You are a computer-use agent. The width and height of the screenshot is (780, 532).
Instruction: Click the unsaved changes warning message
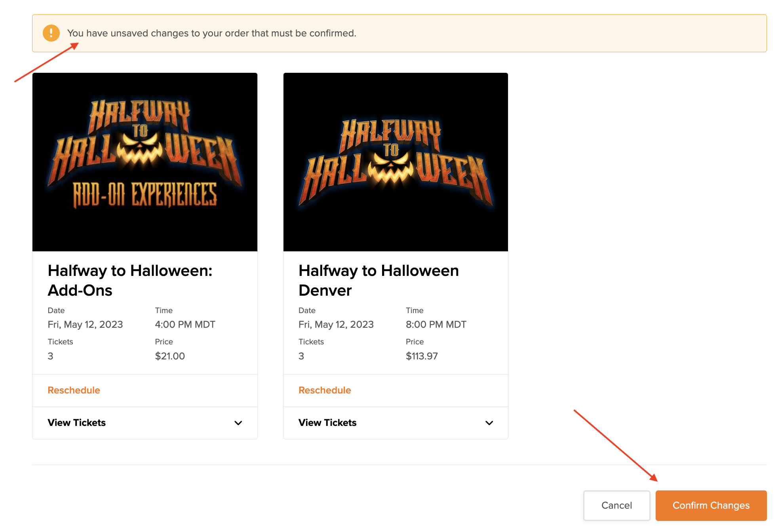click(x=212, y=33)
